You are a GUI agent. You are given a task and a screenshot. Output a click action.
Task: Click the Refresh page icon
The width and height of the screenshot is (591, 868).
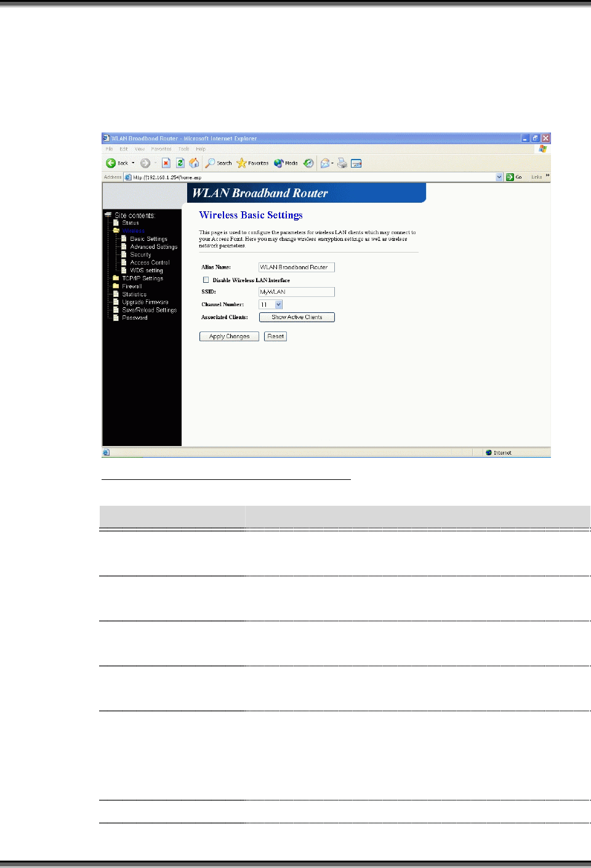[x=180, y=163]
